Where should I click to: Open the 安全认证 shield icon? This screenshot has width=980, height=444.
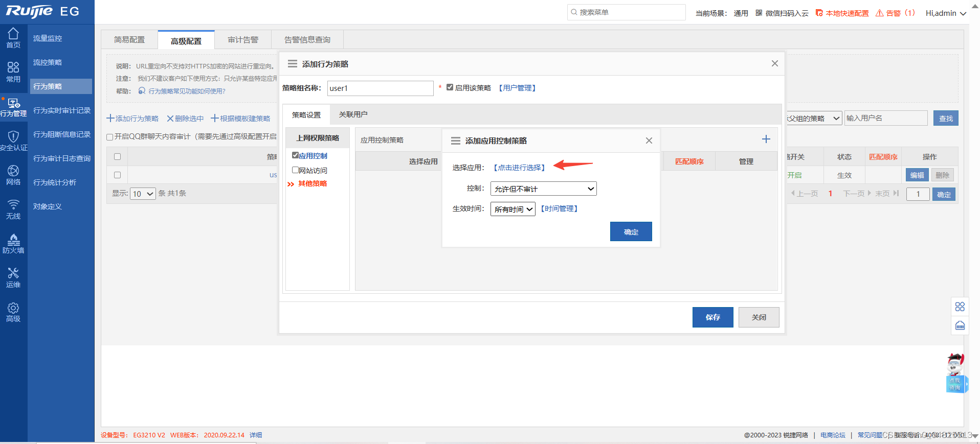pyautogui.click(x=13, y=141)
